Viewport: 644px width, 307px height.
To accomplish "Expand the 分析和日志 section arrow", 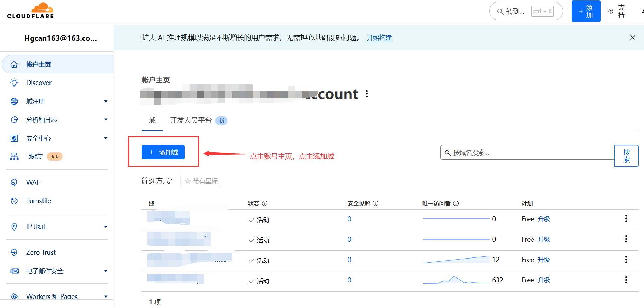I will click(x=106, y=120).
